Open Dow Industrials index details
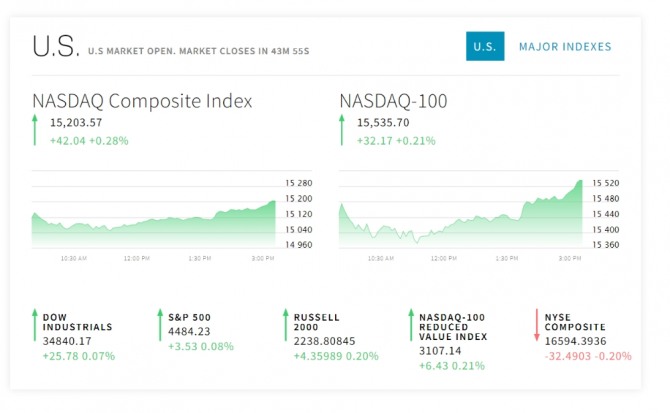The height and width of the screenshot is (413, 670). coord(77,322)
